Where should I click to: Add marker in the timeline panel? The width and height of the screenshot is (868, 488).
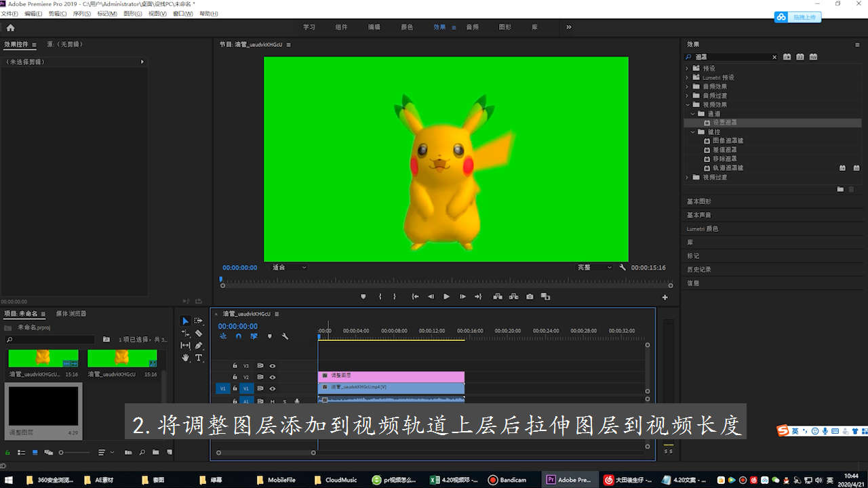[x=269, y=336]
